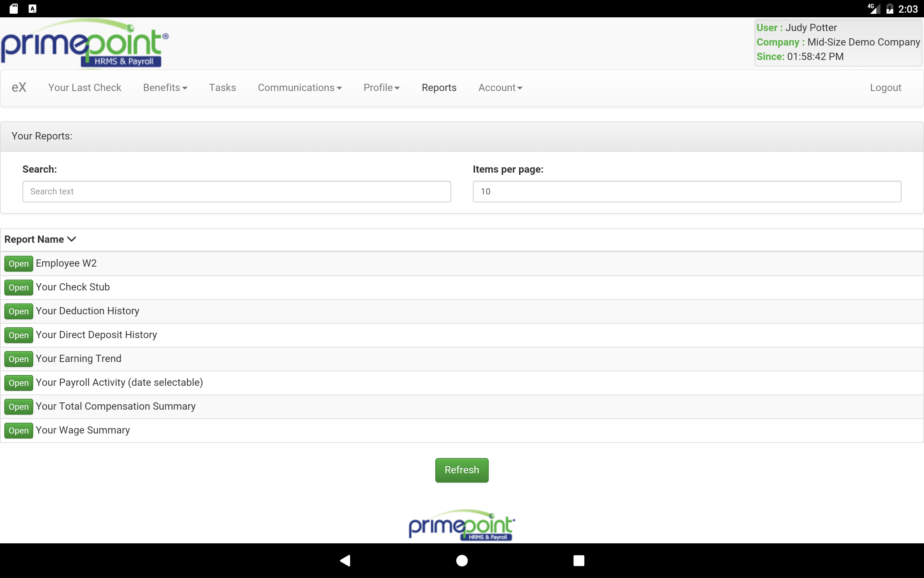Open the Your Earning Trend report
This screenshot has height=578, width=924.
click(x=19, y=359)
